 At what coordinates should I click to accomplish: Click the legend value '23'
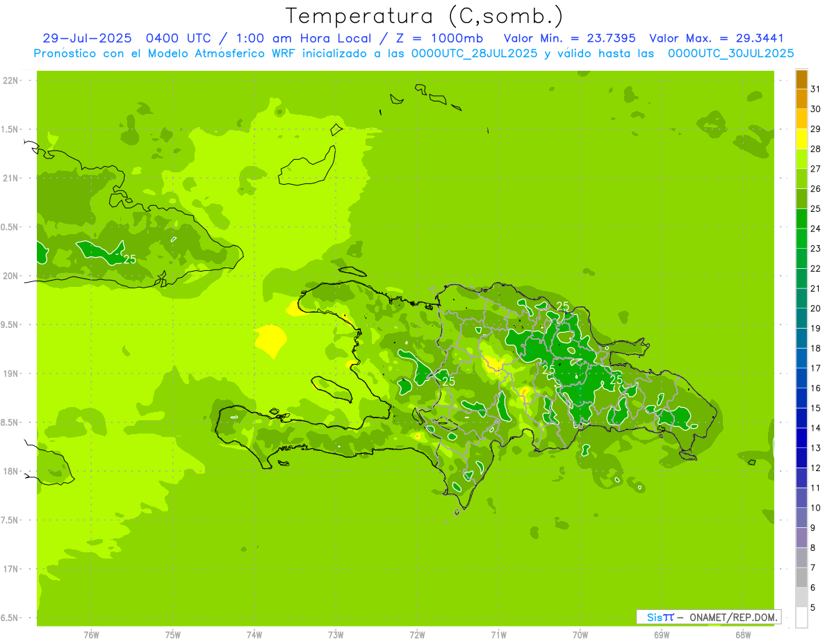click(x=815, y=249)
